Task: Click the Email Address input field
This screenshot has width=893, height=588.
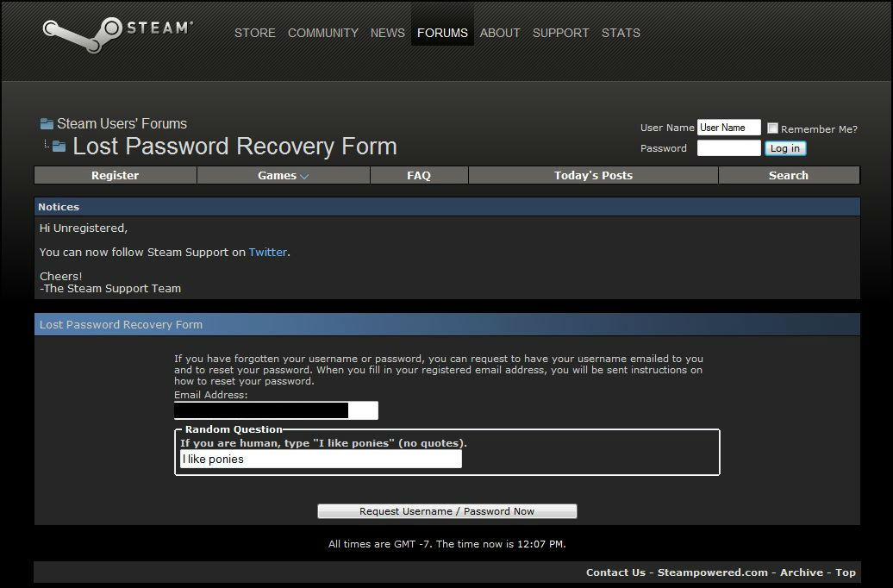Action: click(x=276, y=410)
